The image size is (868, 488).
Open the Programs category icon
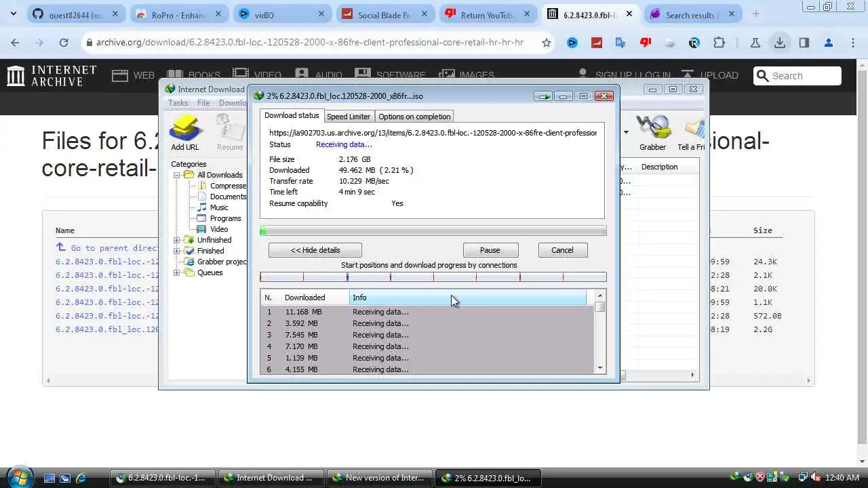click(x=202, y=218)
